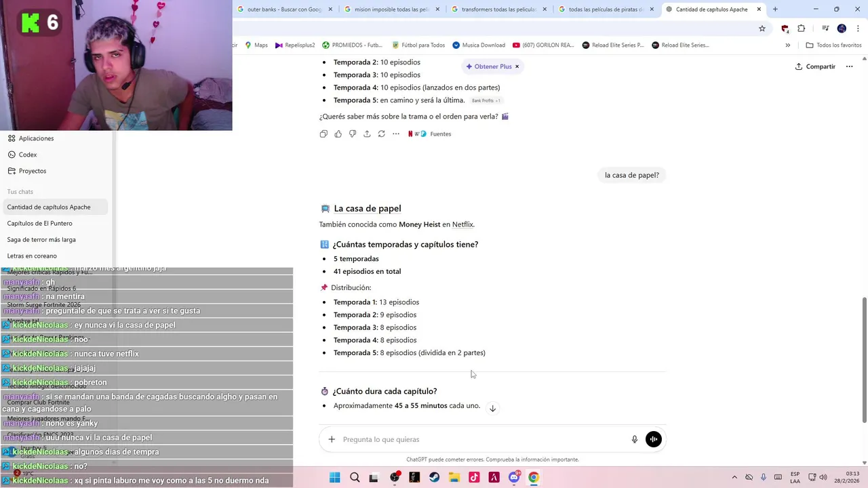
Task: Click the '41 episodios en total' line
Action: click(367, 271)
